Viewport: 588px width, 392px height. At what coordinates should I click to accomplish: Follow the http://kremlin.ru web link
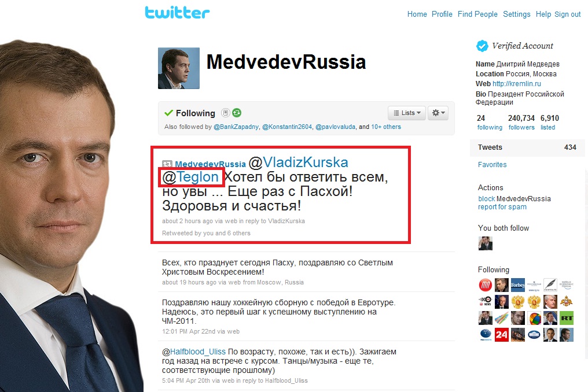click(x=516, y=84)
